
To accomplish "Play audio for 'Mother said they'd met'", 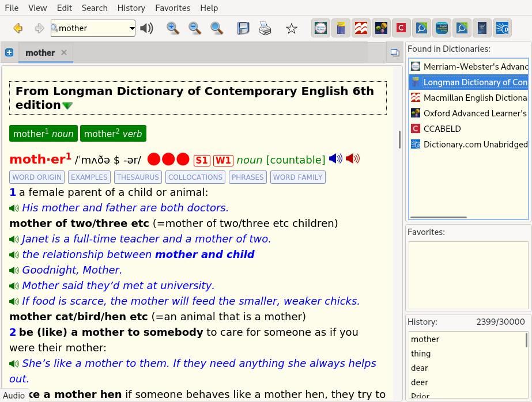I will [x=14, y=286].
